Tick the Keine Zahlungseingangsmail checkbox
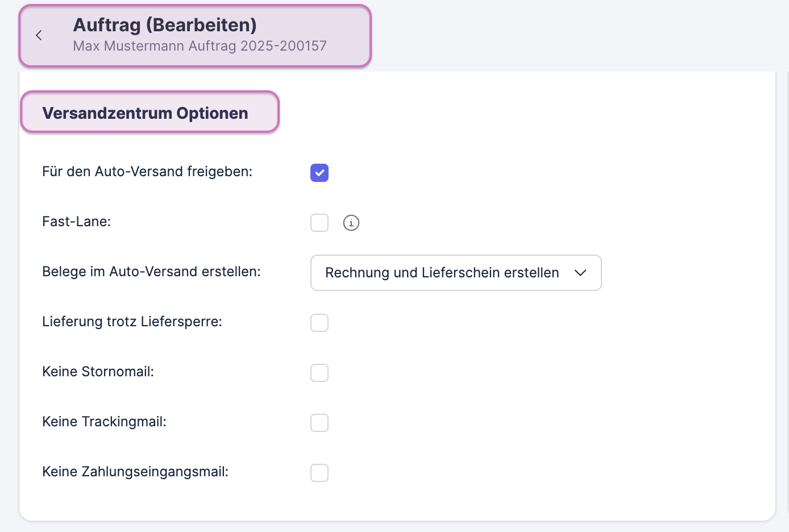Screen dimensions: 789x532 pyautogui.click(x=319, y=473)
